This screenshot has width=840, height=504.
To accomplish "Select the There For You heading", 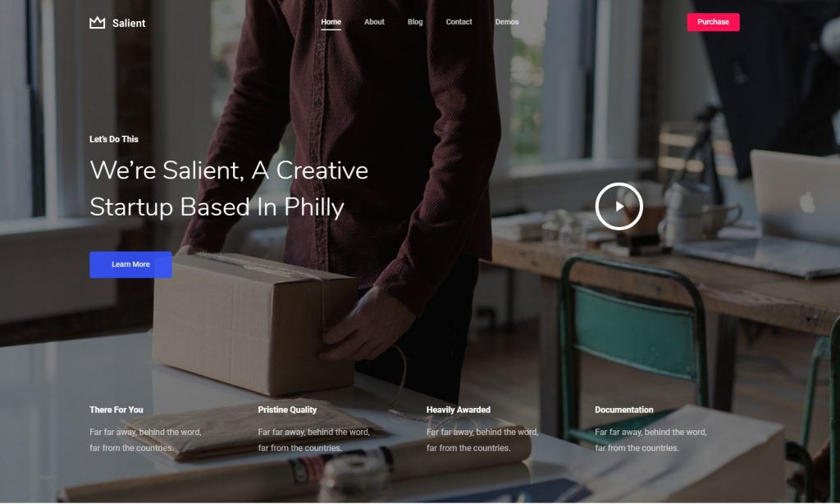I will tap(116, 410).
